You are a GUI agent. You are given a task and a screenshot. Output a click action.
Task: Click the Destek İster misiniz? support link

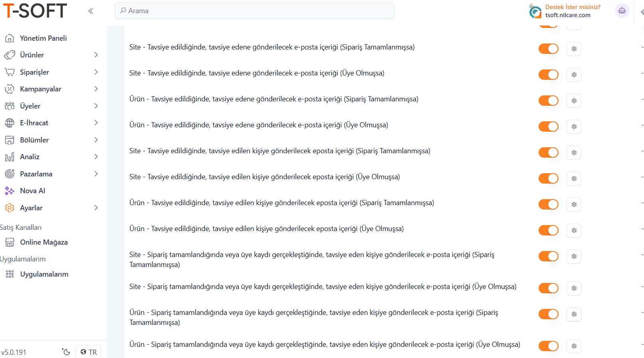[573, 7]
